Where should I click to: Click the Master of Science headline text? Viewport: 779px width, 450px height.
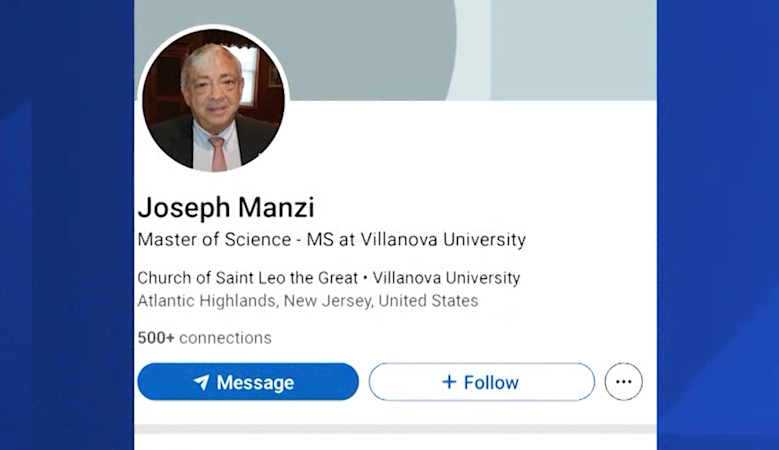point(331,239)
